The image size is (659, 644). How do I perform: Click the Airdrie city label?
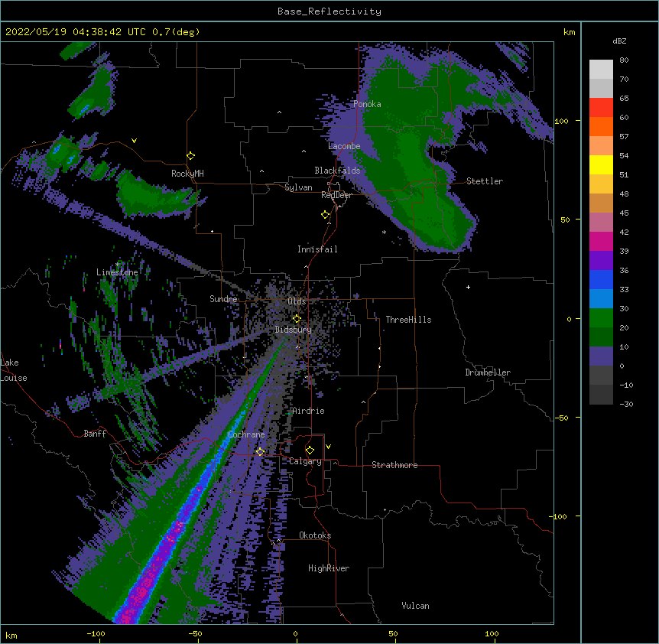308,411
